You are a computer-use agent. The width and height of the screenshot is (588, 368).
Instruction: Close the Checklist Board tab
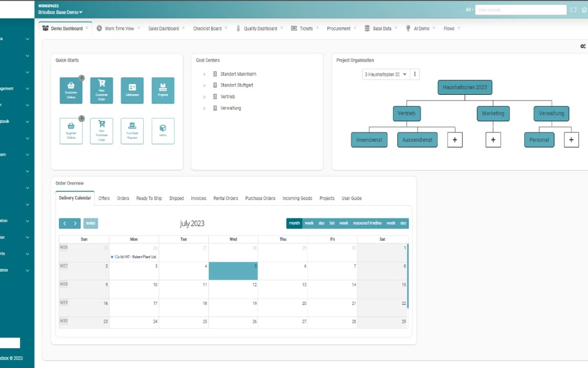click(226, 28)
